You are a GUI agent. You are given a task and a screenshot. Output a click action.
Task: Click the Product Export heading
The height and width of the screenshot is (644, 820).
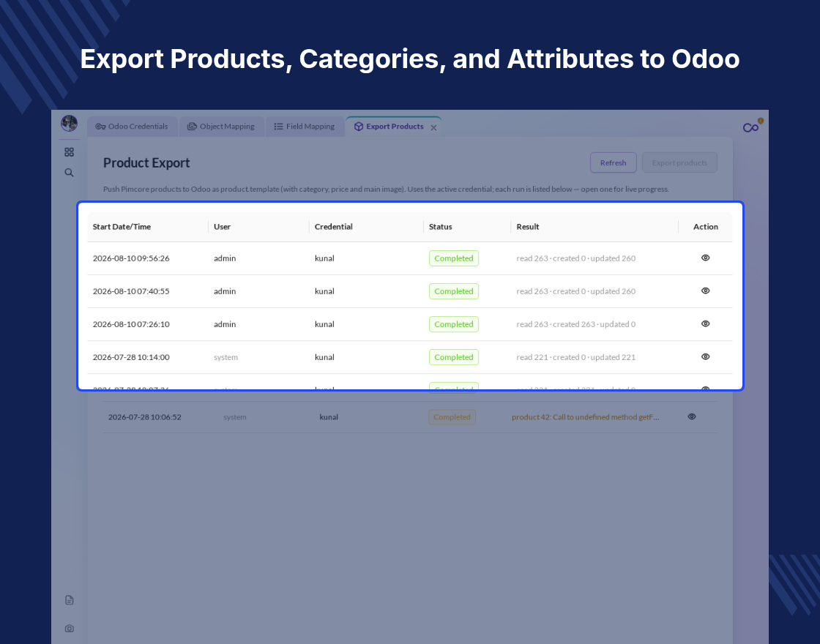[x=146, y=162]
